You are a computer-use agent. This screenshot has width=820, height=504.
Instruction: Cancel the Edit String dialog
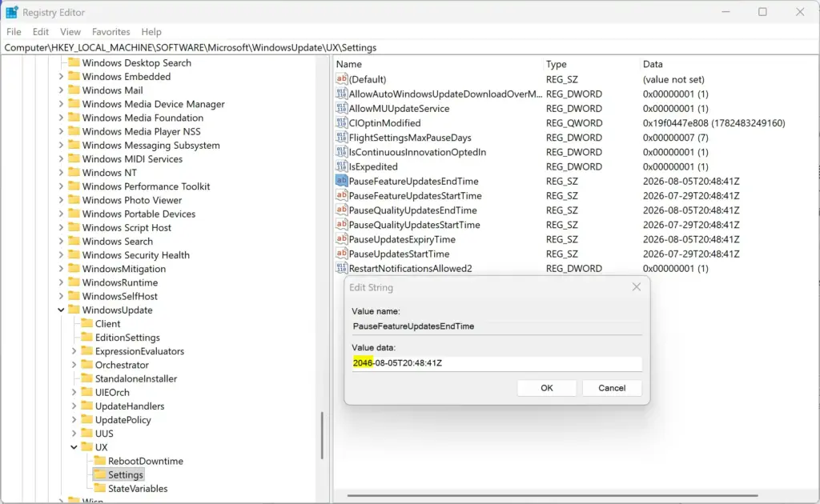point(612,387)
